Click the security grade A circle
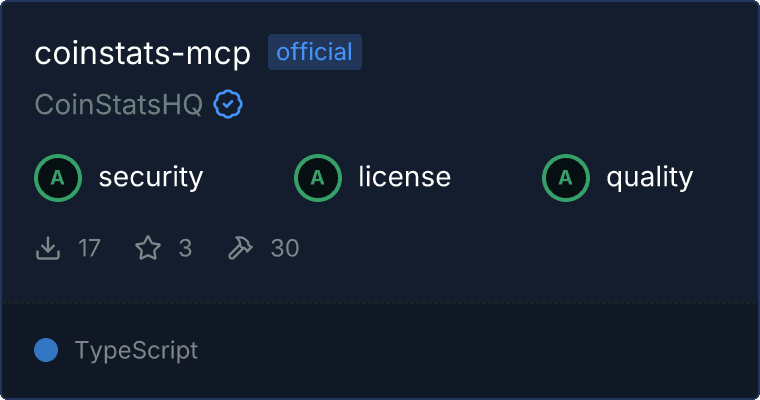This screenshot has height=400, width=760. click(x=58, y=178)
